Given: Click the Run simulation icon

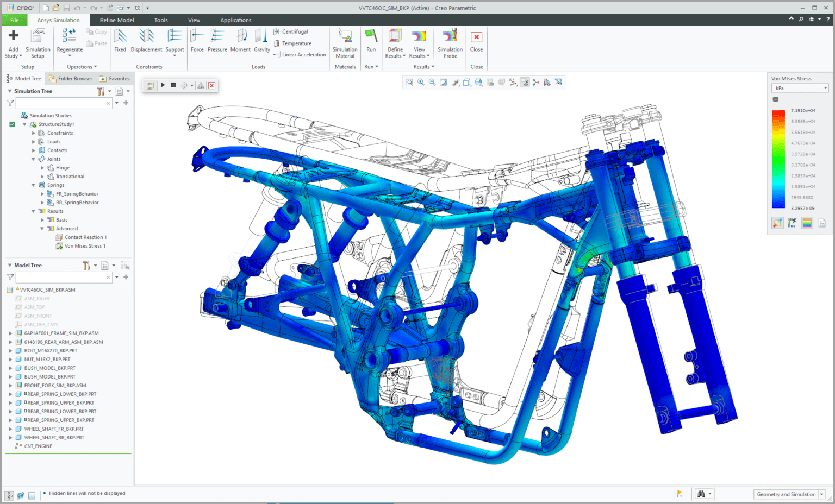Looking at the screenshot, I should pos(371,41).
